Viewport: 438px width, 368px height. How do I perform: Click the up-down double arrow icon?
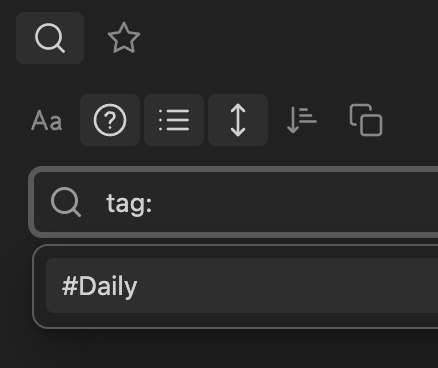point(238,120)
